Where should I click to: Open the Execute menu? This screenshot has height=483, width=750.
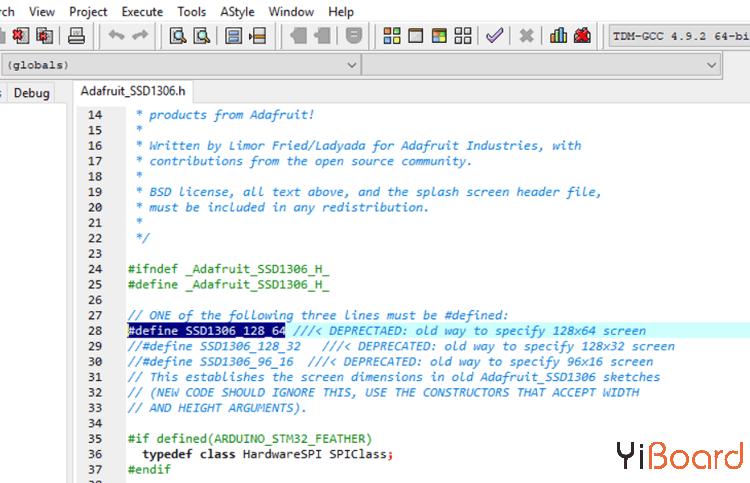(142, 12)
